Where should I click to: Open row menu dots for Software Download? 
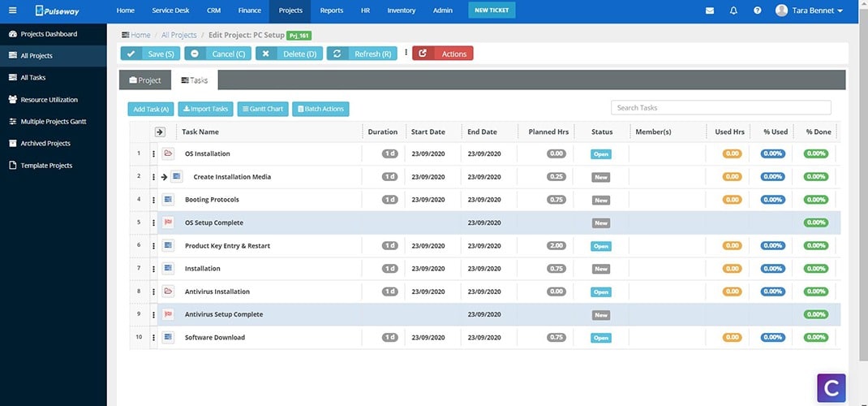click(154, 337)
